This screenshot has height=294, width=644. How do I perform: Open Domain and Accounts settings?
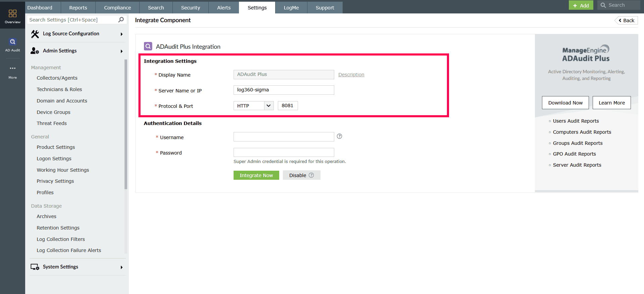[62, 101]
